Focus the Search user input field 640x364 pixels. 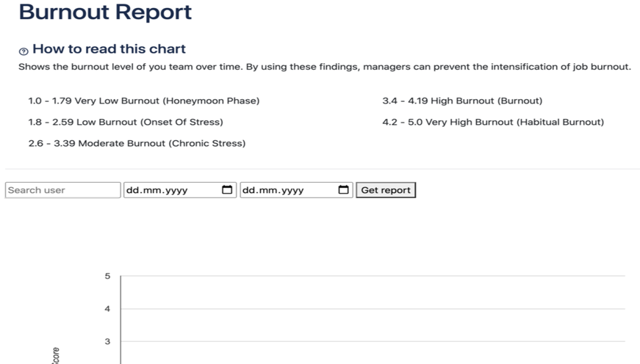point(62,190)
